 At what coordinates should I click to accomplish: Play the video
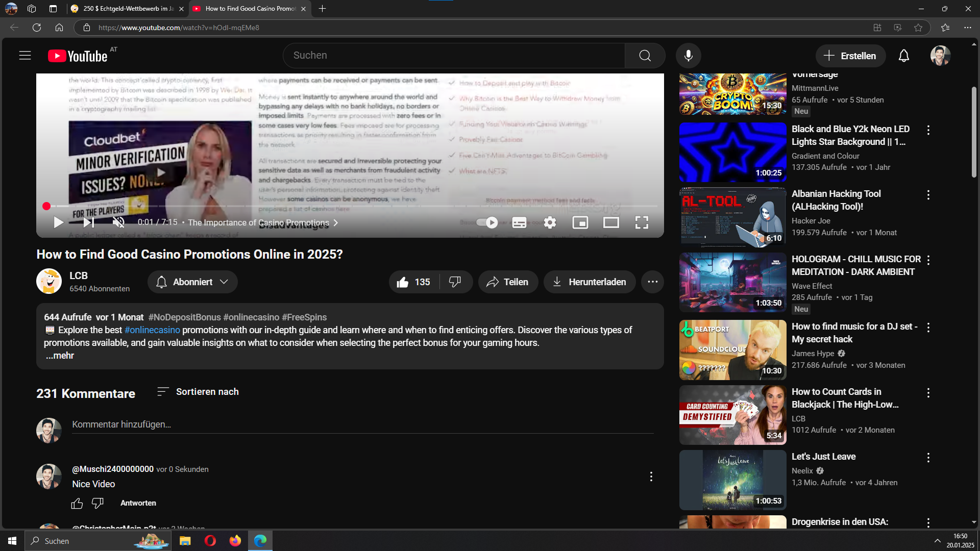coord(59,222)
